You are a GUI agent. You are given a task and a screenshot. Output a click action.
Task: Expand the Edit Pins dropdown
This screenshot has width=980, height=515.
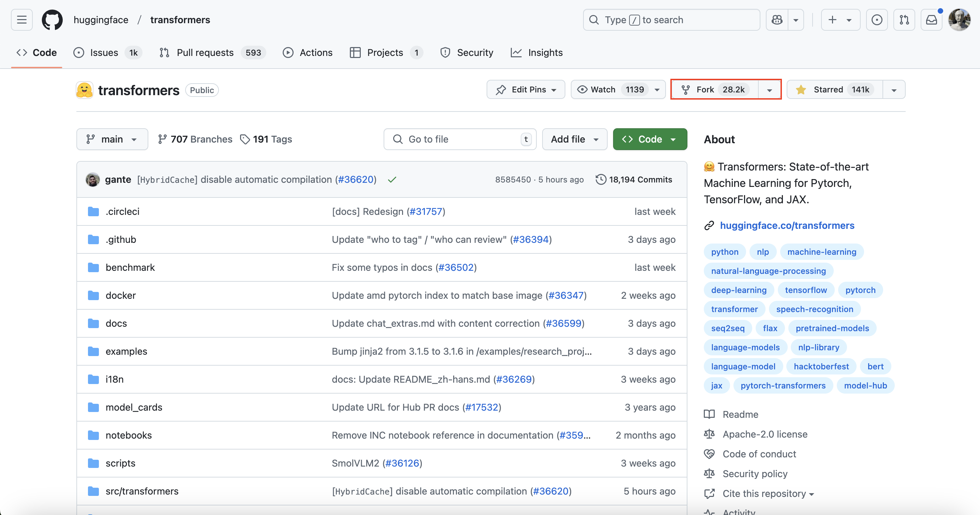[526, 89]
